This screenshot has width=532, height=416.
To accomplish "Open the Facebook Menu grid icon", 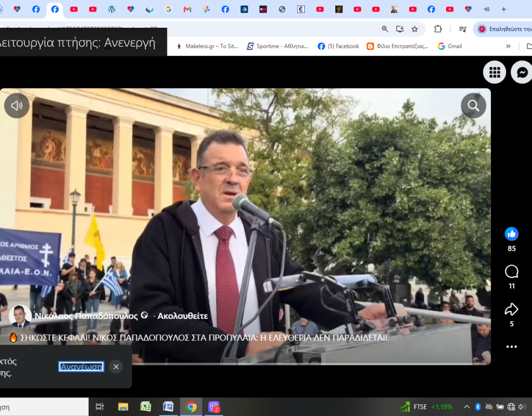I will [x=494, y=72].
